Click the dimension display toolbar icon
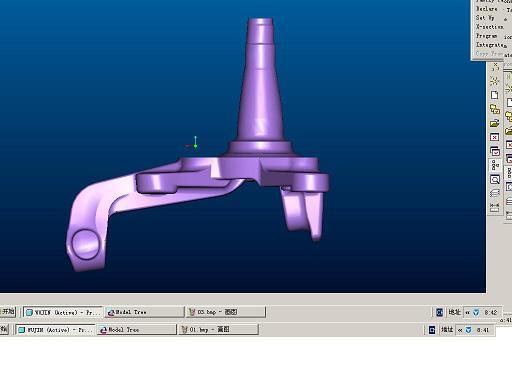This screenshot has height=384, width=512. [495, 207]
